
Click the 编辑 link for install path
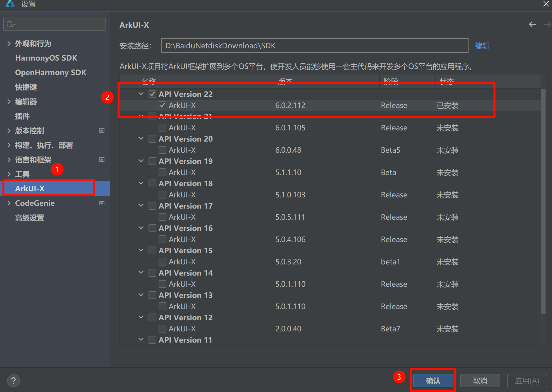pos(482,46)
